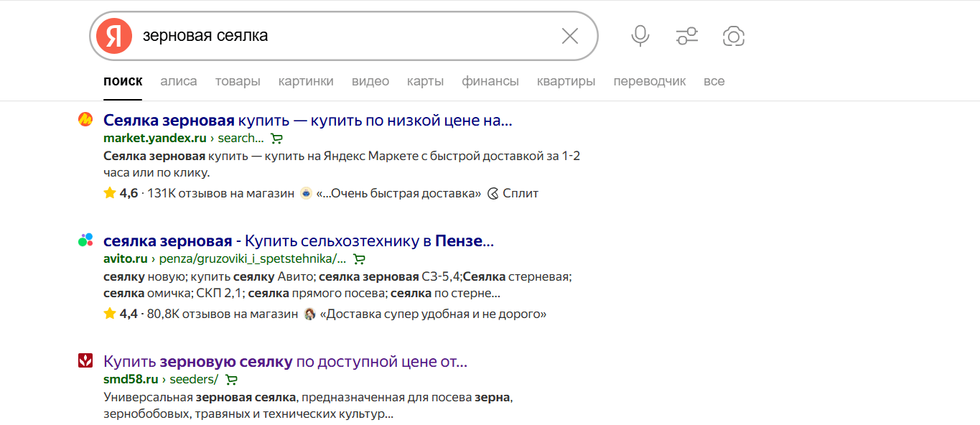Search by image using camera icon
The image size is (980, 425).
[x=733, y=36]
